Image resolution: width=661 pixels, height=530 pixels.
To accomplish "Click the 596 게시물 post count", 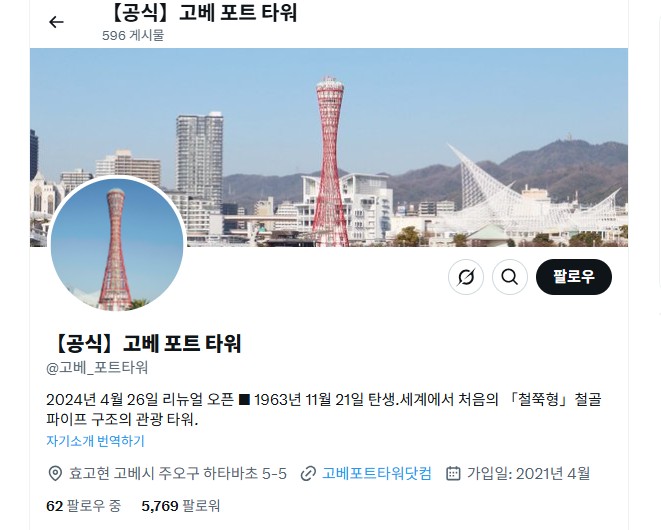I will pos(133,35).
